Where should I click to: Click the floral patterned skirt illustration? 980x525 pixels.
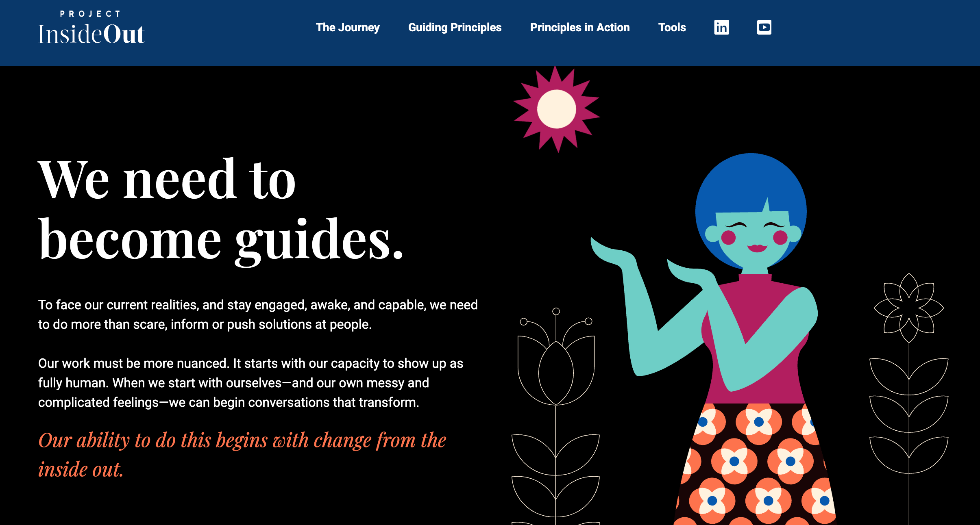(756, 464)
